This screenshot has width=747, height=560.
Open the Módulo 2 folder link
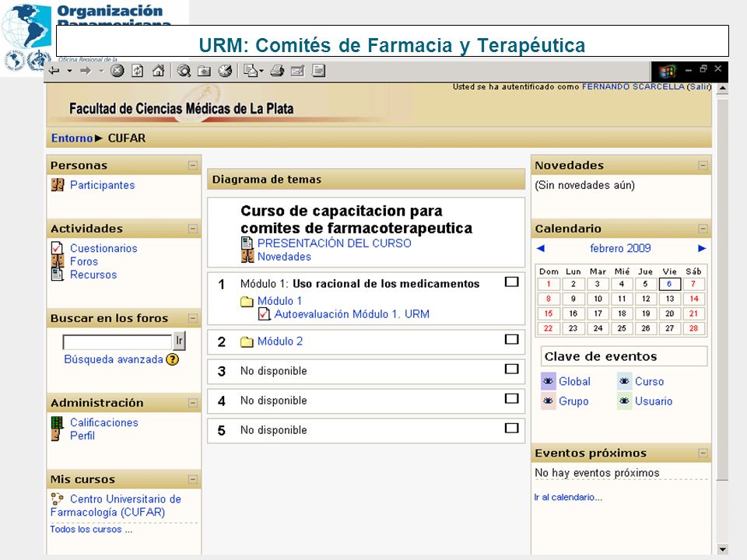(x=279, y=341)
